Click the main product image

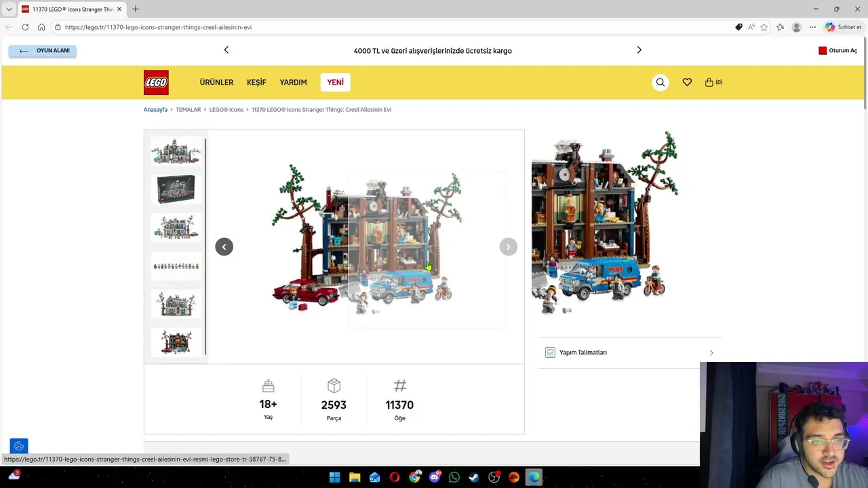coord(366,247)
